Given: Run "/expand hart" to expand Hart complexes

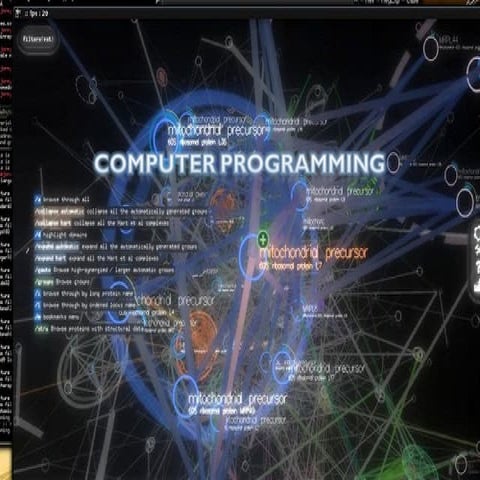Looking at the screenshot, I should click(x=97, y=258).
